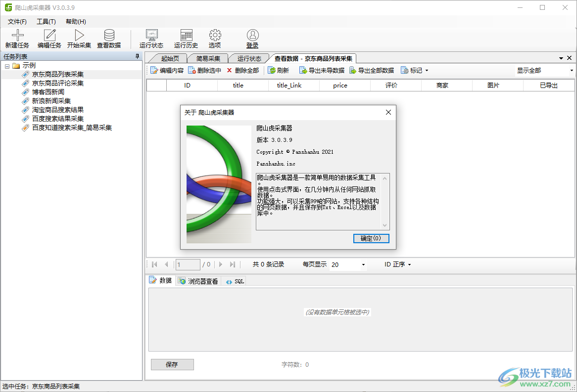Click the 登录 account icon
This screenshot has width=577, height=392.
(252, 38)
